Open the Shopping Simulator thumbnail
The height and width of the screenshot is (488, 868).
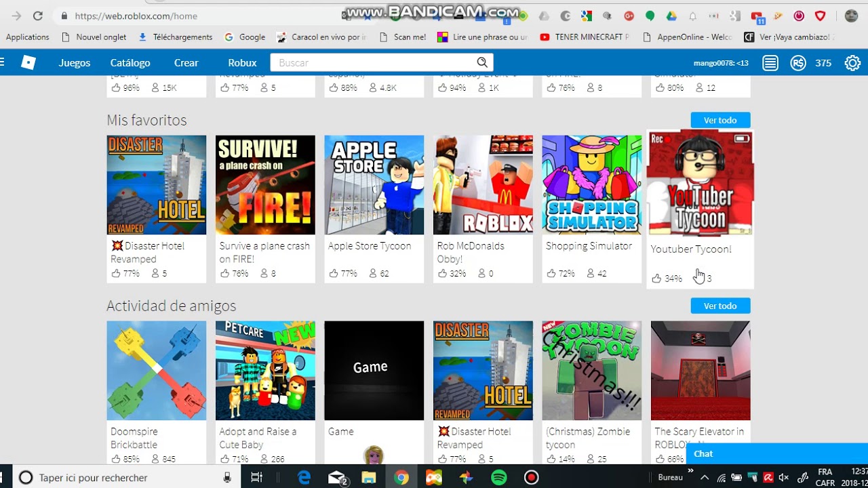[591, 185]
